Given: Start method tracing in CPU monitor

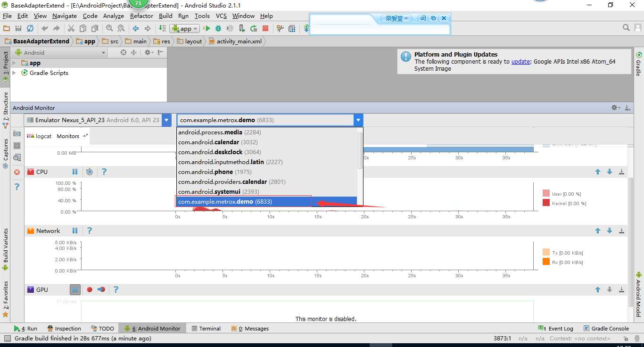Looking at the screenshot, I should 90,172.
